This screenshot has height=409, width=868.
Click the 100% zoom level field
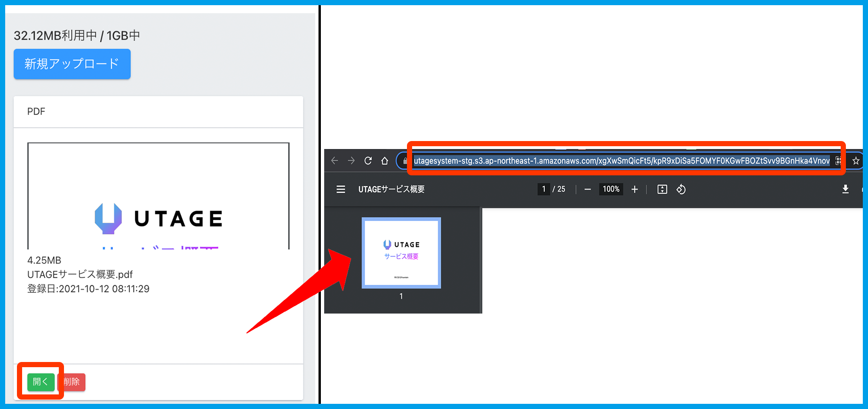tap(611, 189)
